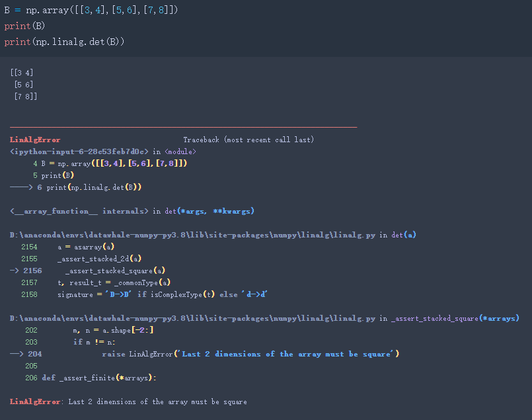532x420 pixels.
Task: Click line '206 def _assert_finite(*arrays):'
Action: pos(91,378)
